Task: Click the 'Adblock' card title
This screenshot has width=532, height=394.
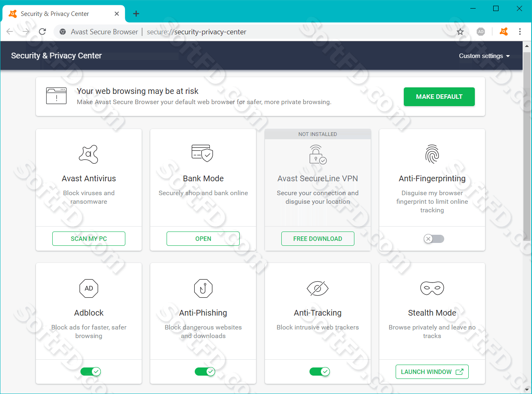Action: click(x=89, y=313)
